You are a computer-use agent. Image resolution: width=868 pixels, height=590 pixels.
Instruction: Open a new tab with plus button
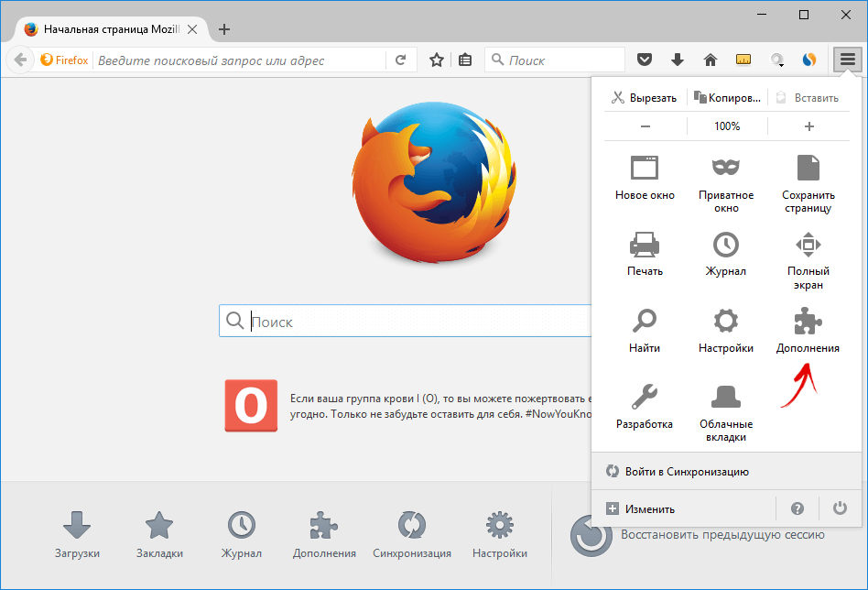pyautogui.click(x=224, y=29)
